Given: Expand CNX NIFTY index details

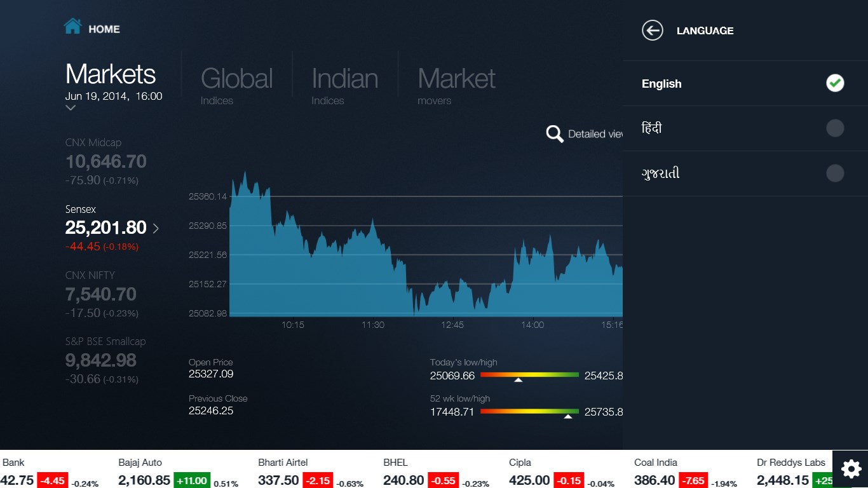Looking at the screenshot, I should [102, 294].
